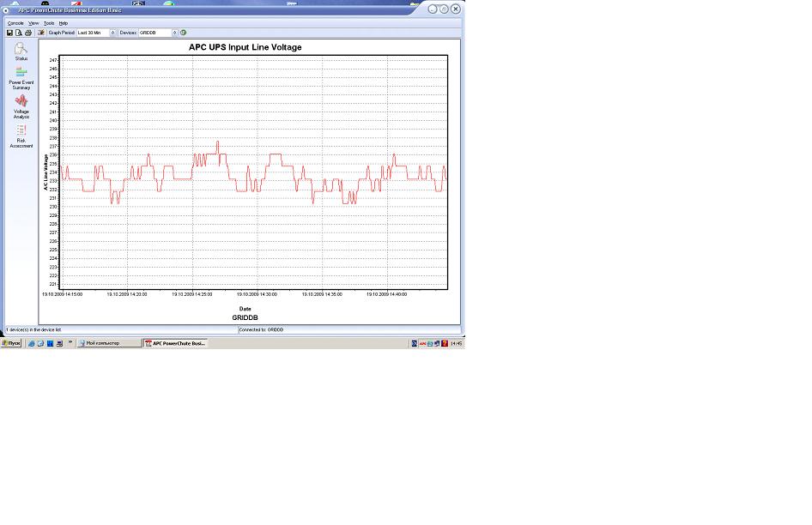812x525 pixels.
Task: Click the taskbar clock showing 14:45
Action: tap(456, 343)
